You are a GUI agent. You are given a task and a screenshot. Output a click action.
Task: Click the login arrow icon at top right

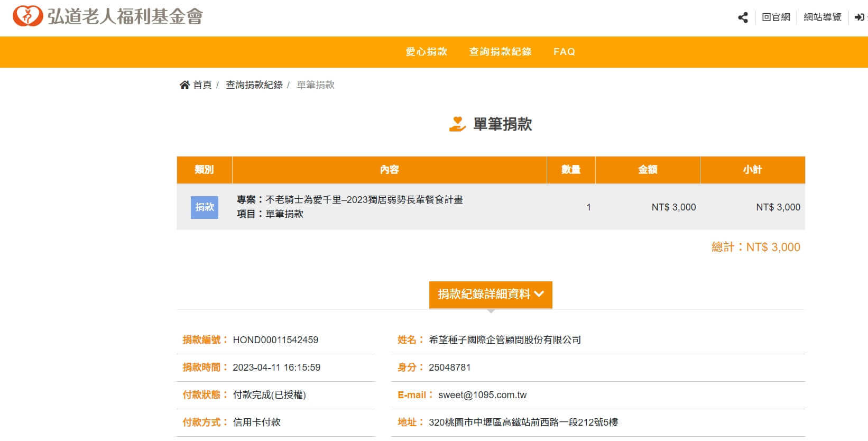click(860, 17)
